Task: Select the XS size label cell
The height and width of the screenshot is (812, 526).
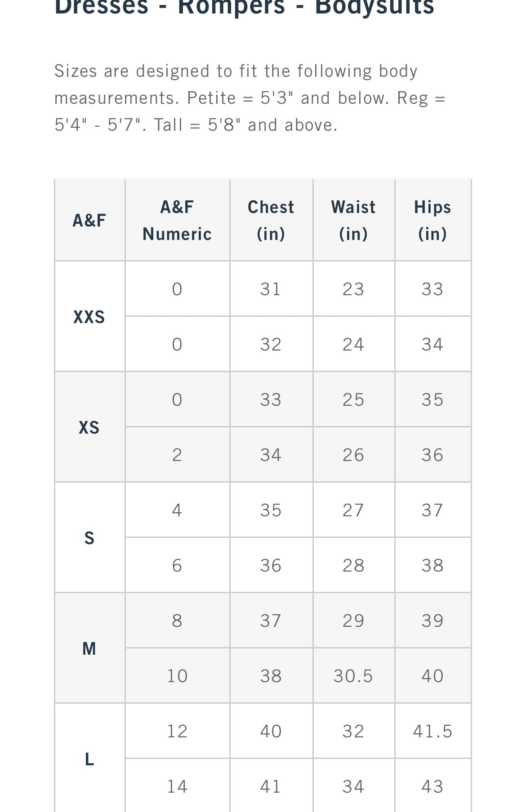Action: tap(89, 427)
